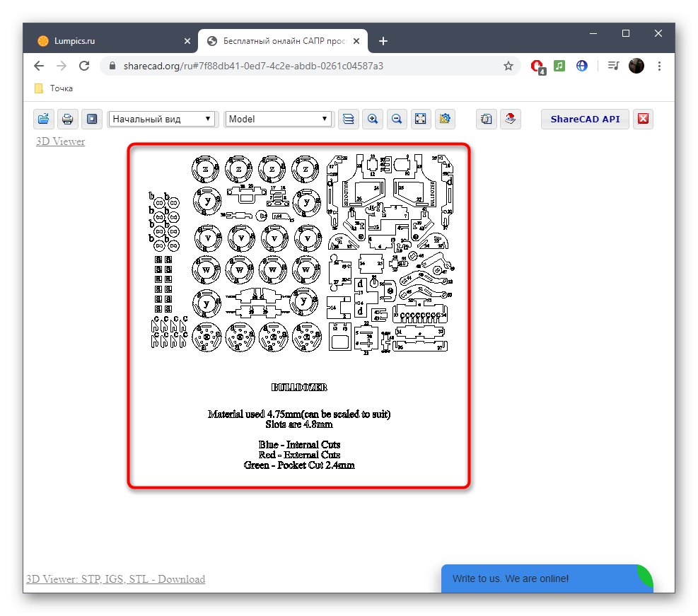Follow the 3D Viewer link
Image resolution: width=698 pixels, height=616 pixels.
tap(60, 141)
